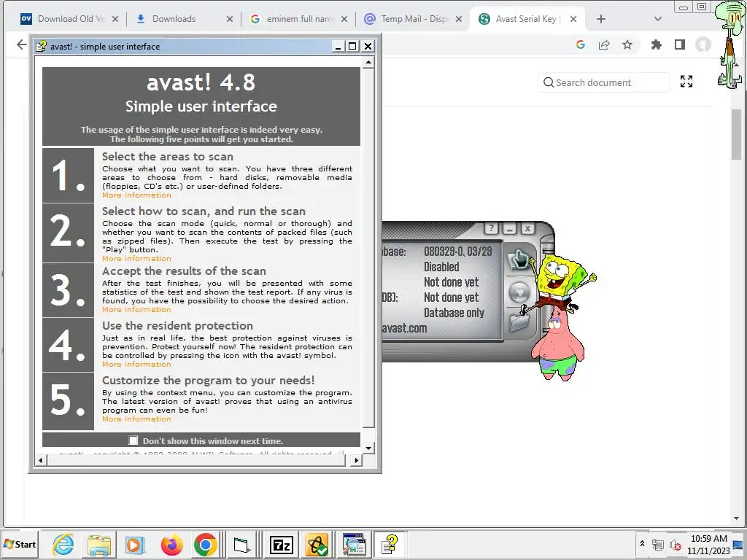Close the Avast Serial Key tab

point(573,19)
